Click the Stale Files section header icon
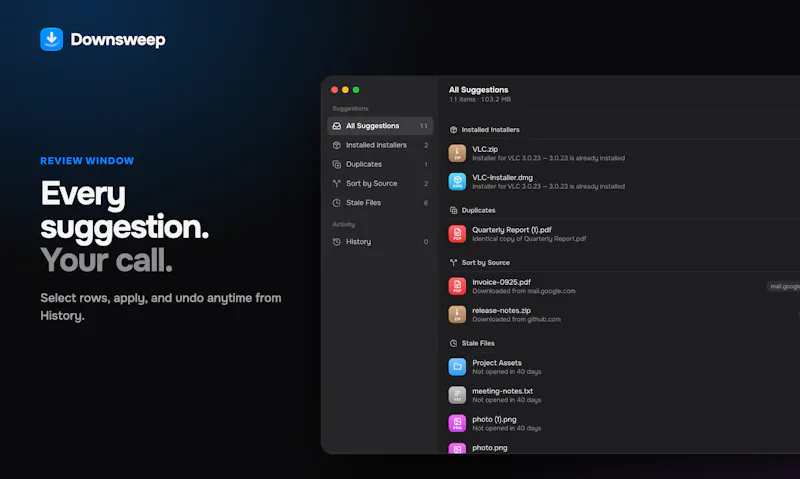The image size is (800, 479). 454,343
